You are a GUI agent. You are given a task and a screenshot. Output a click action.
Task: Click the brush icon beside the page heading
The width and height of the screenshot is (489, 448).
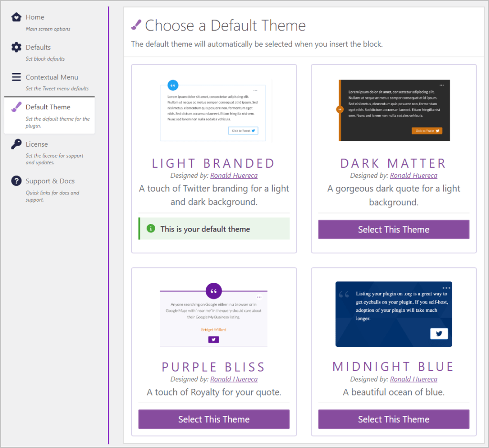pos(137,24)
